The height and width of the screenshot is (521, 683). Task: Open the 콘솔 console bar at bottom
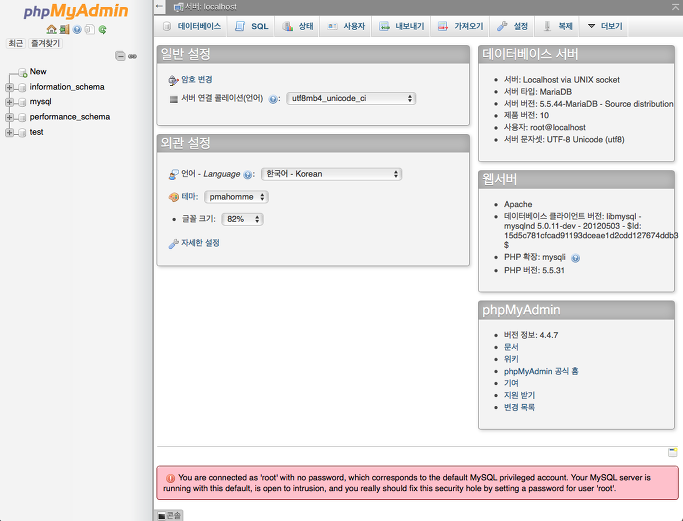[x=169, y=516]
